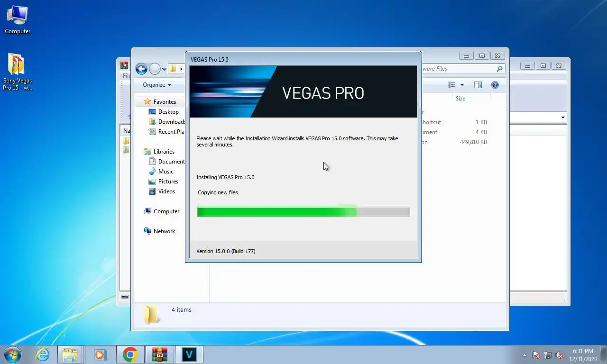The width and height of the screenshot is (607, 364).
Task: Show hidden icons in the system tray
Action: tap(524, 355)
